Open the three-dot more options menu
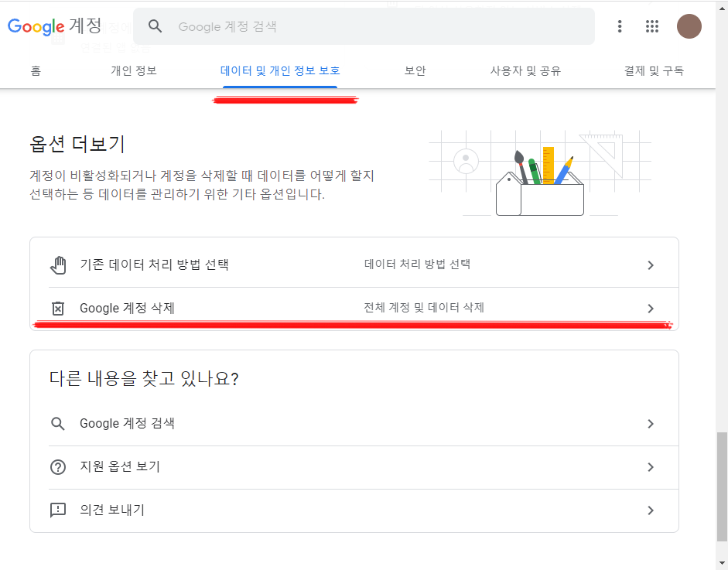 point(620,26)
